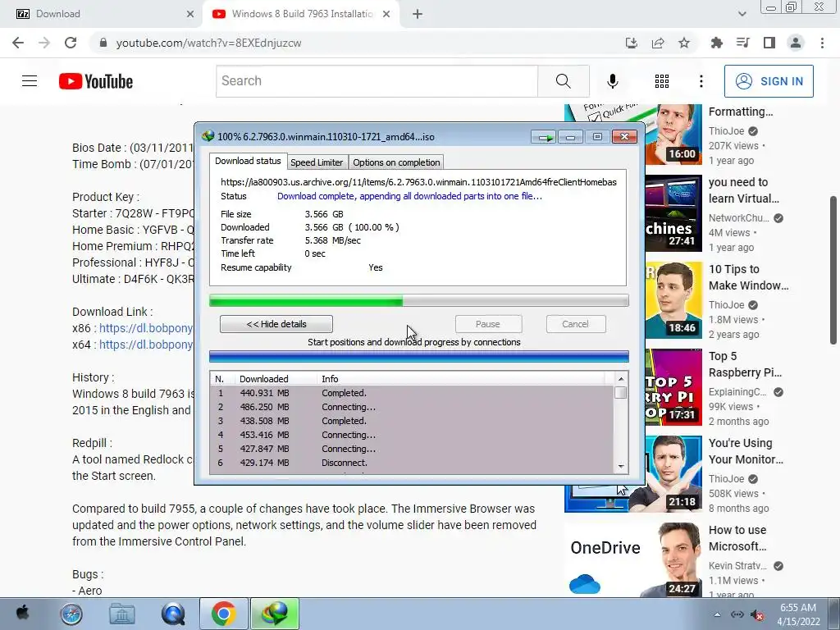Open the Chrome three-dot menu
The width and height of the screenshot is (840, 630).
tap(822, 43)
